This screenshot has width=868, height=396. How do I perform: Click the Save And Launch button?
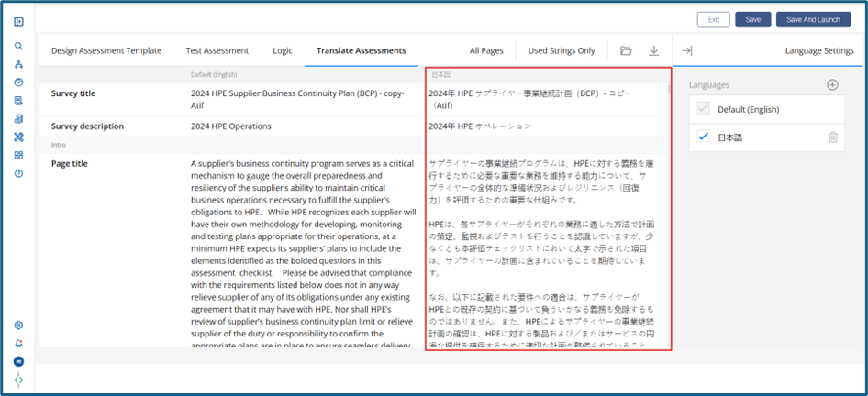[813, 19]
